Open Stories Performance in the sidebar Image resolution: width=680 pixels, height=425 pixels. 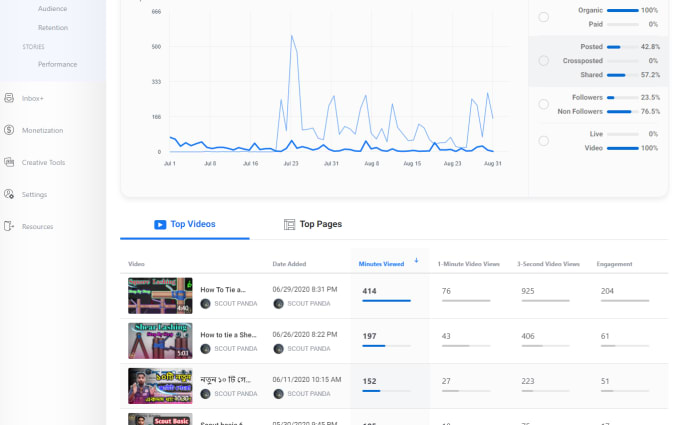click(x=57, y=64)
